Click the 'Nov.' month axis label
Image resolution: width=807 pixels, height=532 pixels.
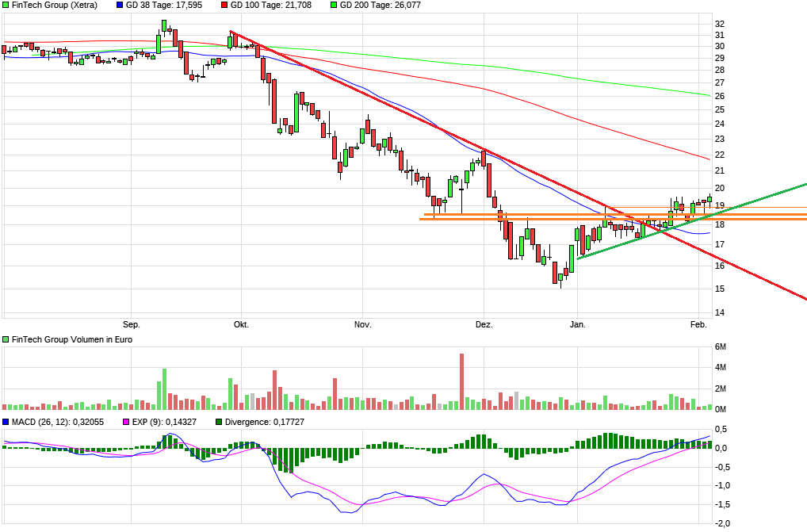pyautogui.click(x=363, y=324)
